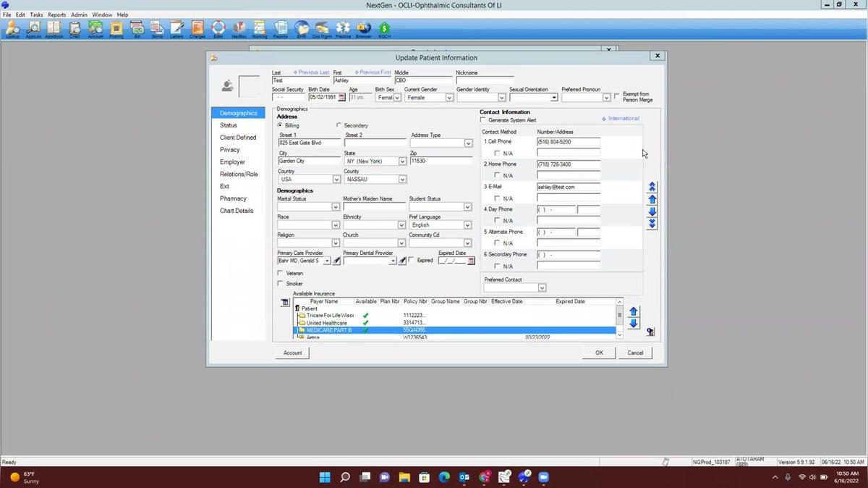Viewport: 868px width, 488px height.
Task: Select the Secondary address radio button
Action: pyautogui.click(x=339, y=125)
